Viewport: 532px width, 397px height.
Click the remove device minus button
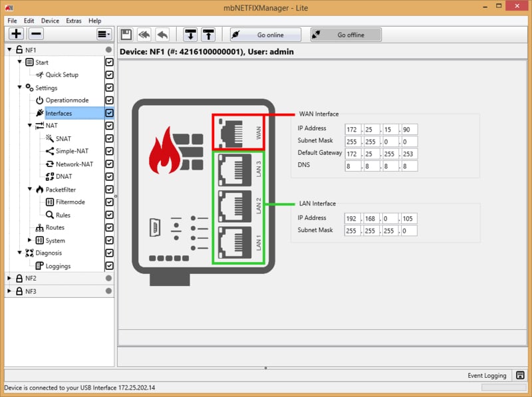pyautogui.click(x=36, y=34)
